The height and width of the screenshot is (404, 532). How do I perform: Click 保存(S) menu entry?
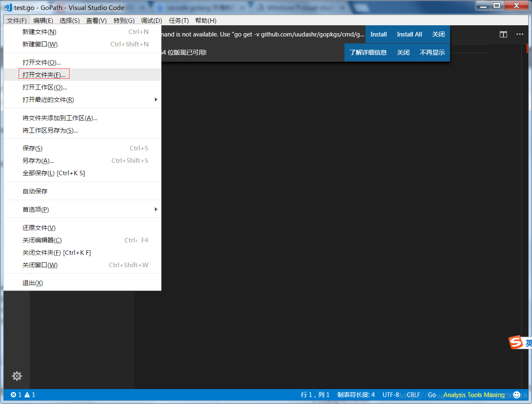(82, 148)
